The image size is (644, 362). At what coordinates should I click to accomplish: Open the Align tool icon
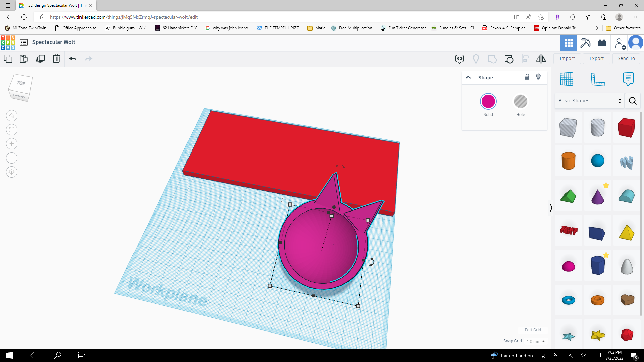[525, 59]
